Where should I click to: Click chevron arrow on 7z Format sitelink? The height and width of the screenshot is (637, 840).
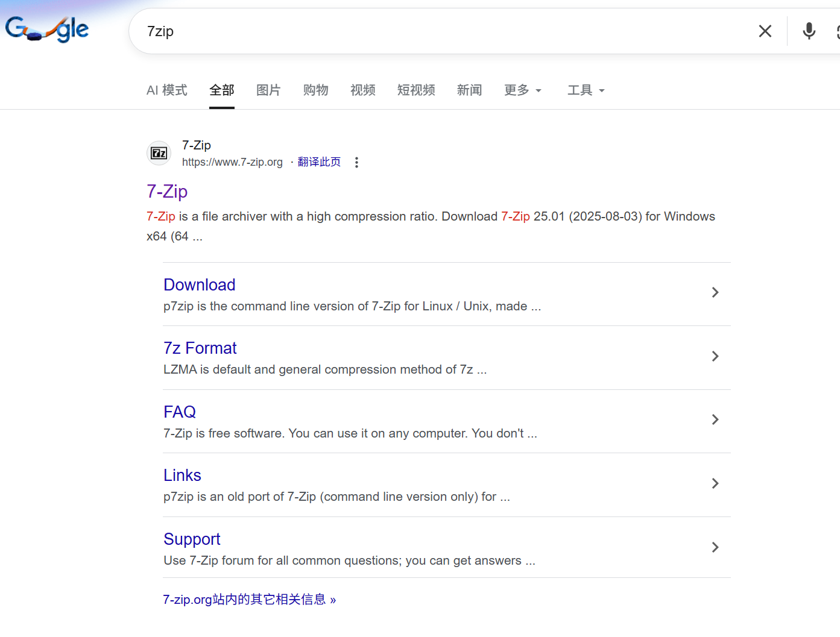coord(715,356)
